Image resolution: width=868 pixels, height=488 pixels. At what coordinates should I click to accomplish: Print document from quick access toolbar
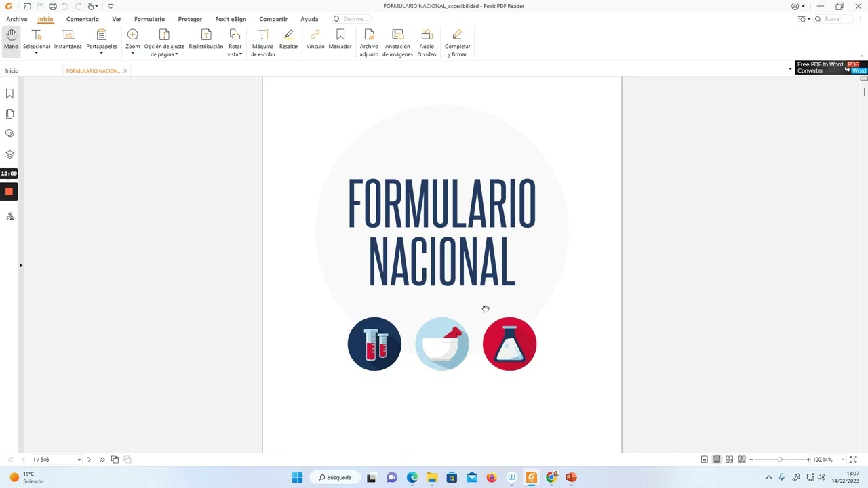[x=53, y=6]
